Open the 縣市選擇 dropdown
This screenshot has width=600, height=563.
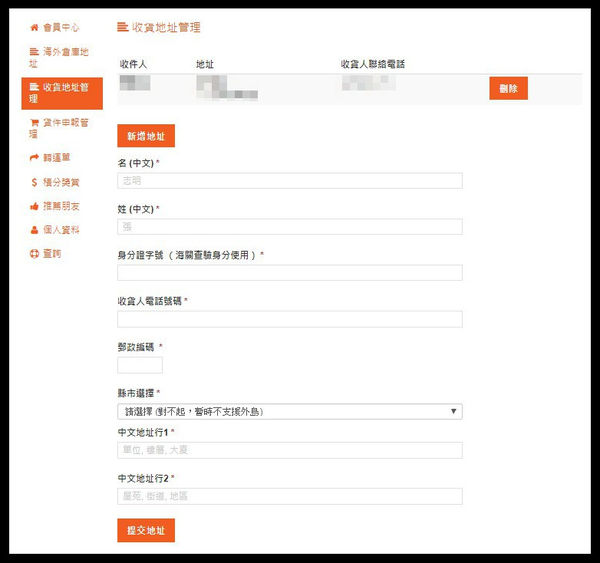289,411
